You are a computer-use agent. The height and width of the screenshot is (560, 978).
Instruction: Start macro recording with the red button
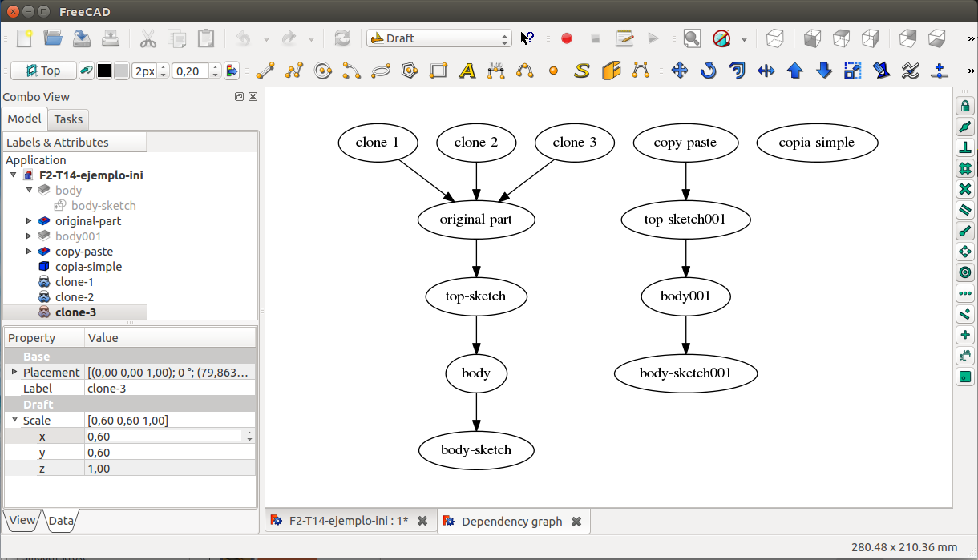[567, 38]
